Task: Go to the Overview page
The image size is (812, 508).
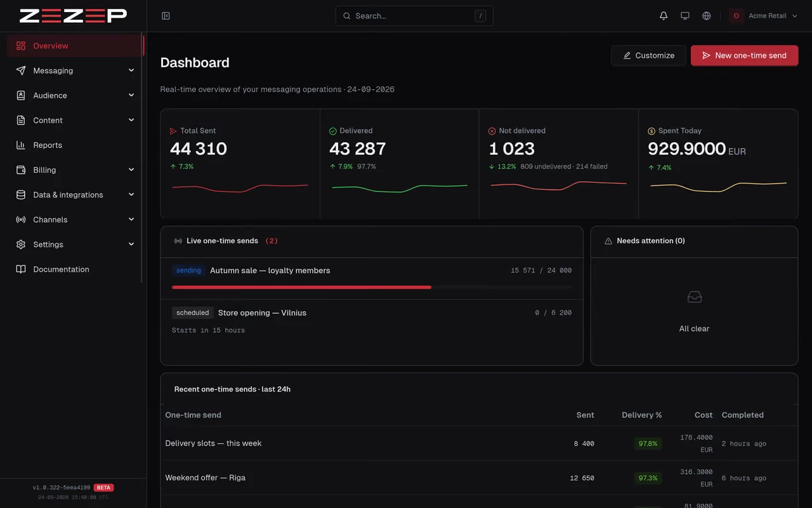Action: tap(75, 46)
